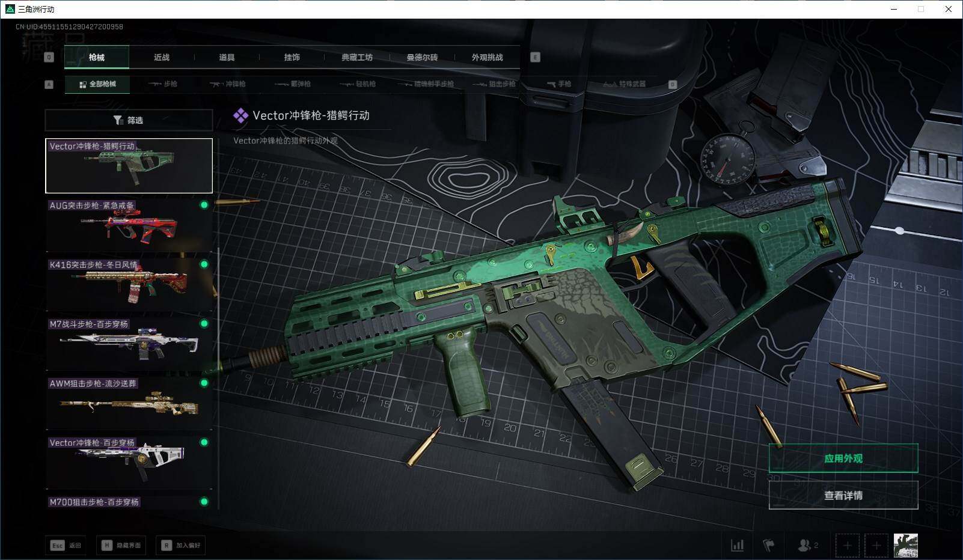963x560 pixels.
Task: Select the 全部枪械 category
Action: point(97,84)
